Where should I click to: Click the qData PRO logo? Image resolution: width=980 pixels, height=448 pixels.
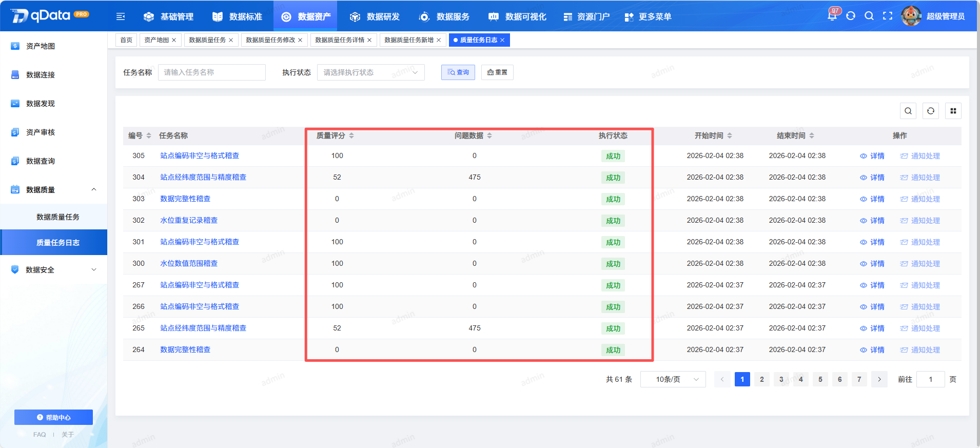click(x=50, y=16)
